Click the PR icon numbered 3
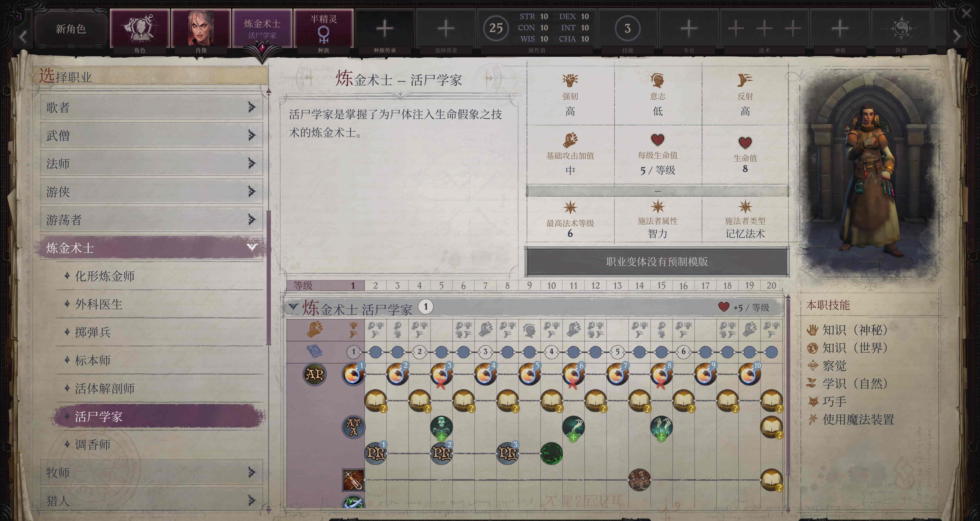 [507, 453]
